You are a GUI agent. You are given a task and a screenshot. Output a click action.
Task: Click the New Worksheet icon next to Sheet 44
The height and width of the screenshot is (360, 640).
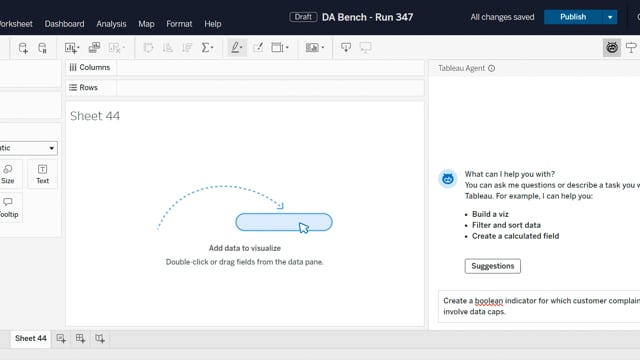click(61, 338)
